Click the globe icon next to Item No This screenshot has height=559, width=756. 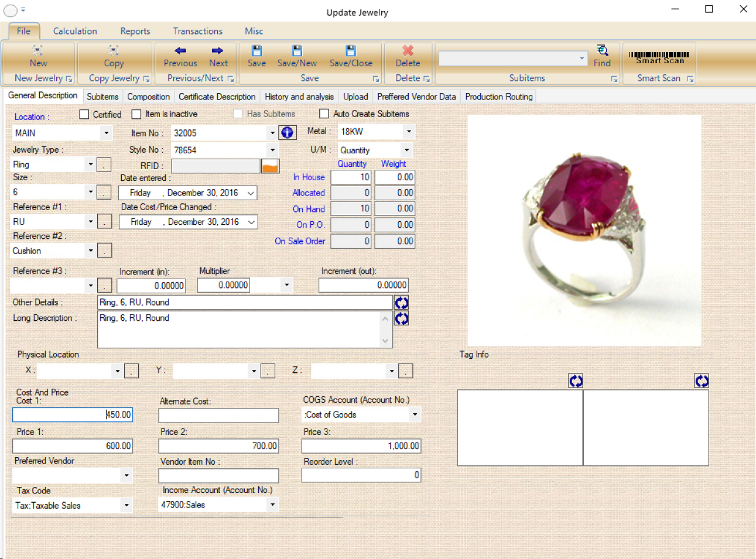tap(287, 133)
